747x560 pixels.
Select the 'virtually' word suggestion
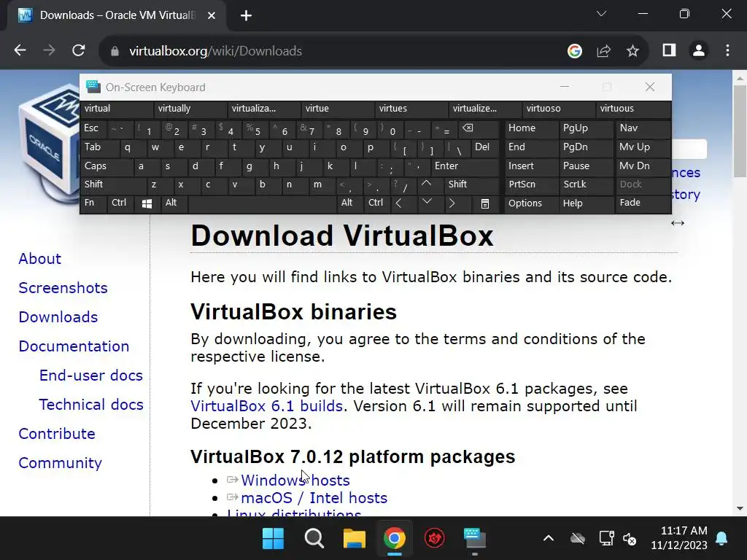(x=190, y=109)
